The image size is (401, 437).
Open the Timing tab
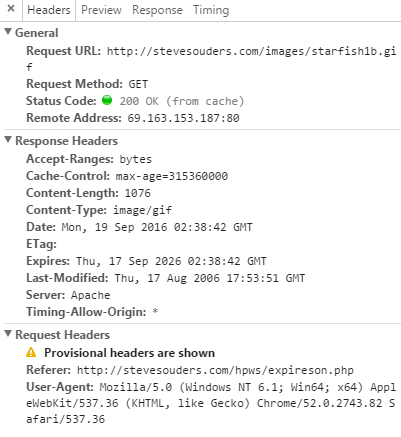(x=211, y=10)
